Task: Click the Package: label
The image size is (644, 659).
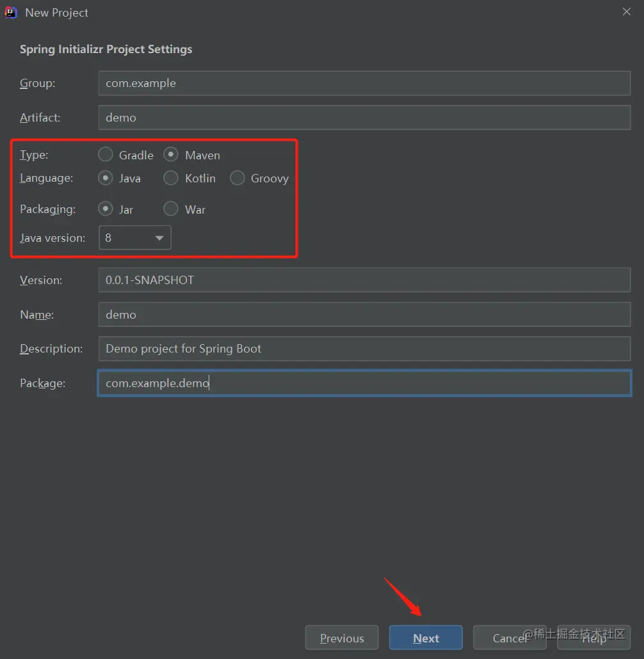Action: click(43, 383)
